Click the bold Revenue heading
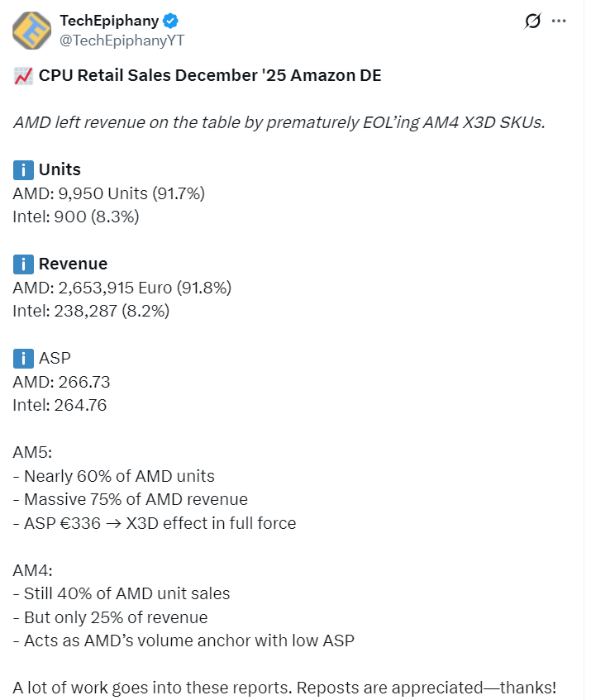The height and width of the screenshot is (700, 591). coord(74,264)
